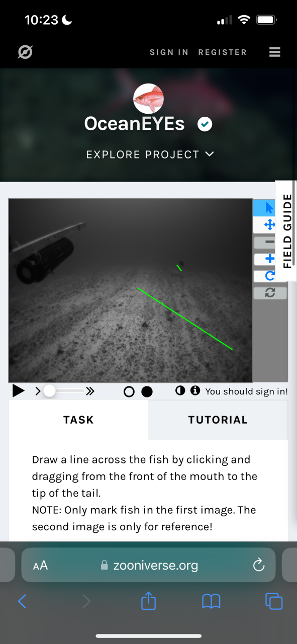Open the image info icon
Viewport: 297px width, 644px height.
click(x=195, y=390)
